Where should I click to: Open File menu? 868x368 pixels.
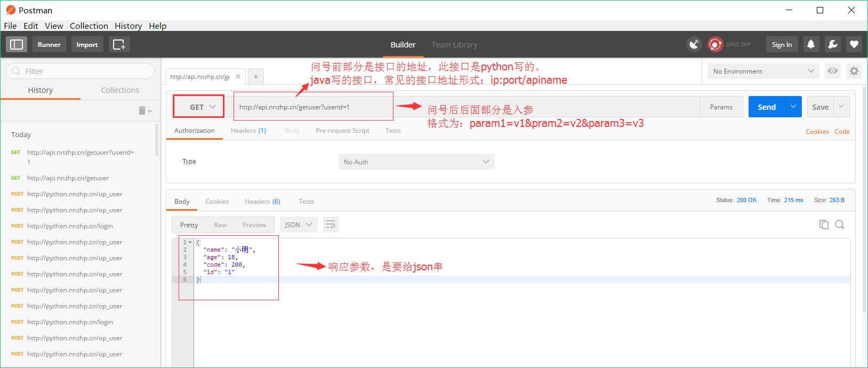[x=10, y=26]
